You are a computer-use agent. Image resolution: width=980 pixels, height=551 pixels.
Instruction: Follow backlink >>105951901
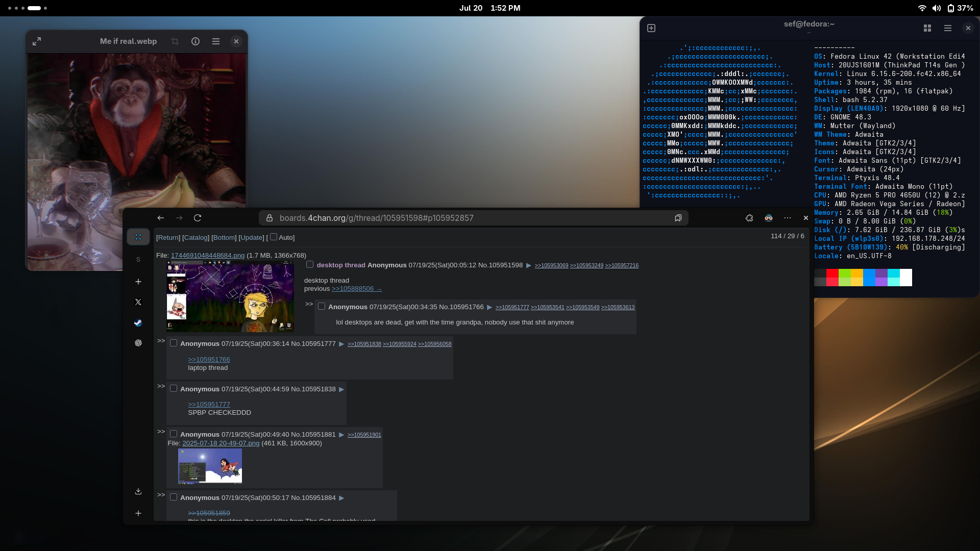[364, 435]
